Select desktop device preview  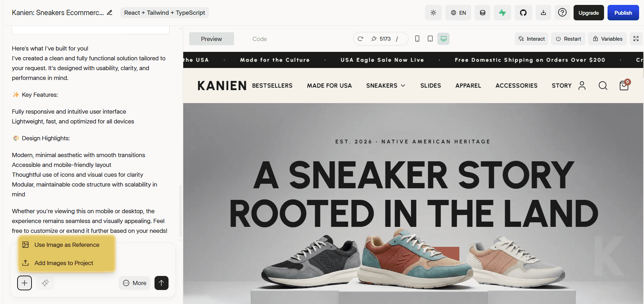[x=443, y=39]
